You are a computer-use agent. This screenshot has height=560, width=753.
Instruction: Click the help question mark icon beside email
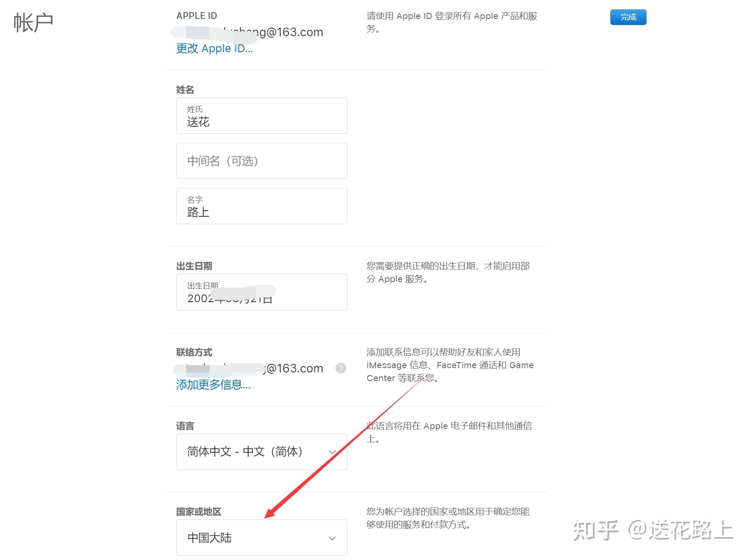pyautogui.click(x=341, y=368)
